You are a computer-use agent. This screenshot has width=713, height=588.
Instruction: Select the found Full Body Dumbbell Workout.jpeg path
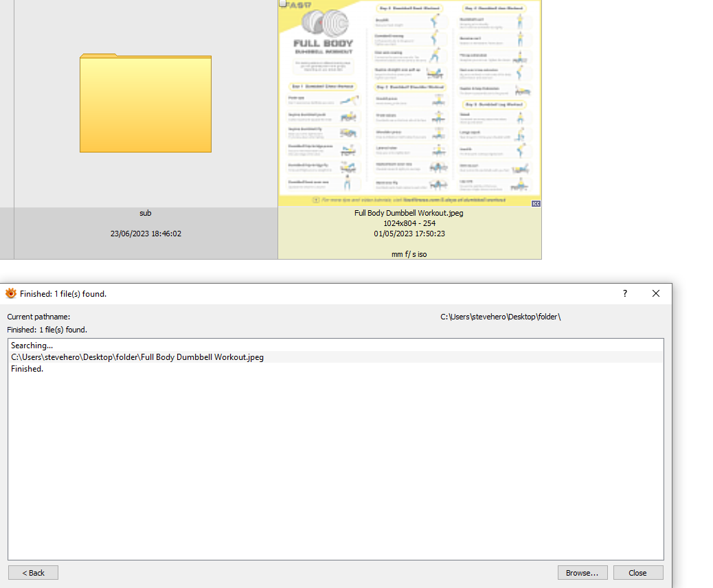pyautogui.click(x=336, y=357)
